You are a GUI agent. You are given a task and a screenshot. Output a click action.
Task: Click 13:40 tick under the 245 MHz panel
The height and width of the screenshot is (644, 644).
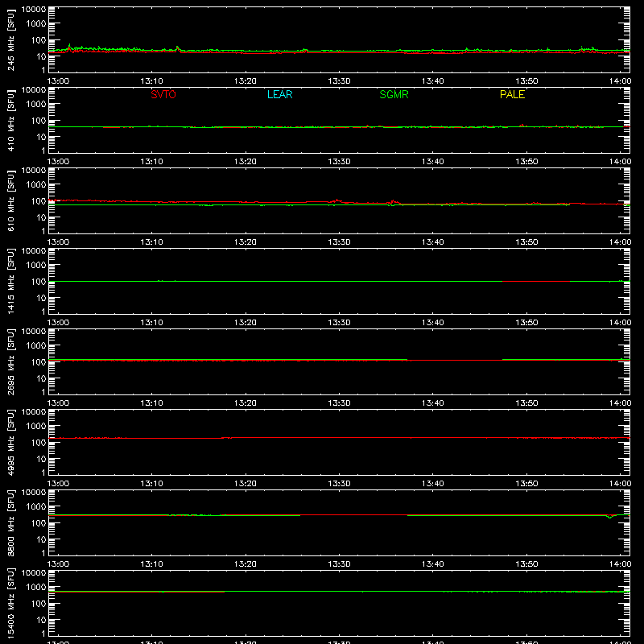click(433, 81)
